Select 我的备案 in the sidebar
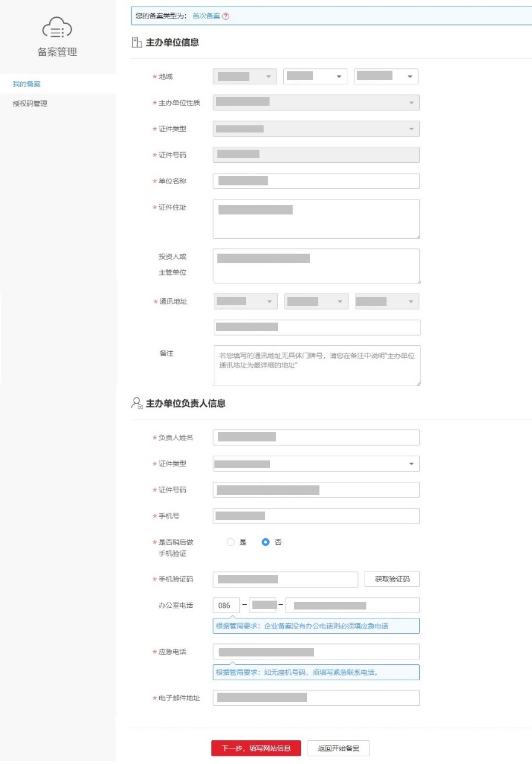The width and height of the screenshot is (532, 764). point(26,84)
